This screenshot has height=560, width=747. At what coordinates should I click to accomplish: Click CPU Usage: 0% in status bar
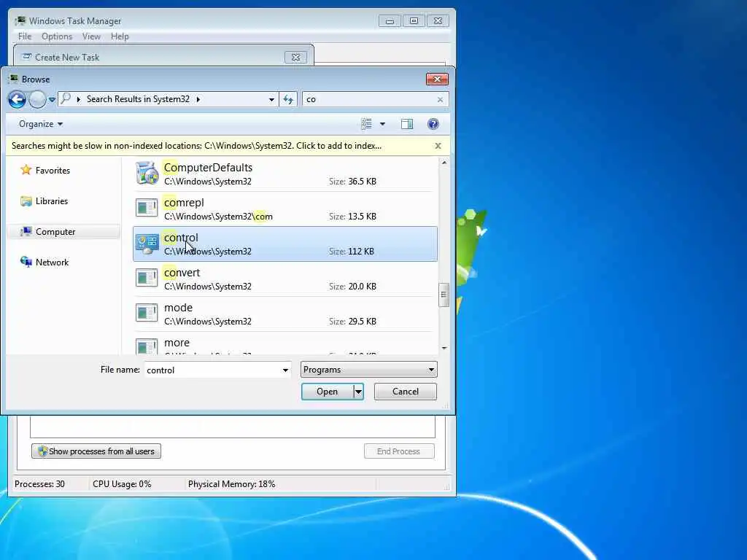[x=122, y=484]
